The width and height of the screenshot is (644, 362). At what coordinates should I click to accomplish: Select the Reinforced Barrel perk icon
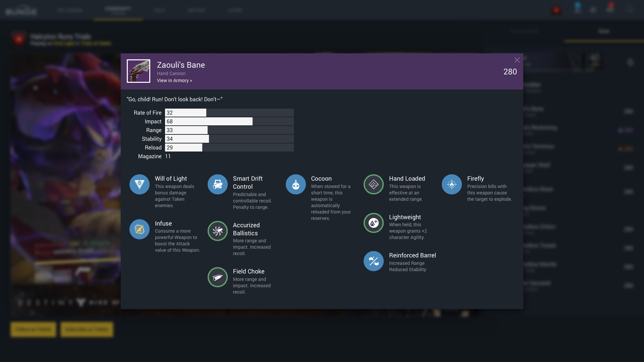tap(374, 261)
